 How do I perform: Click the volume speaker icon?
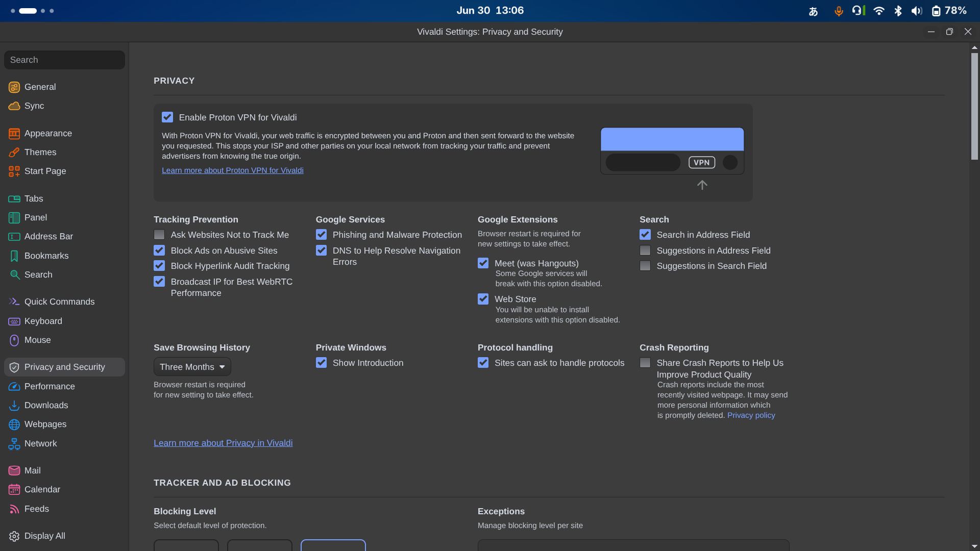(917, 11)
